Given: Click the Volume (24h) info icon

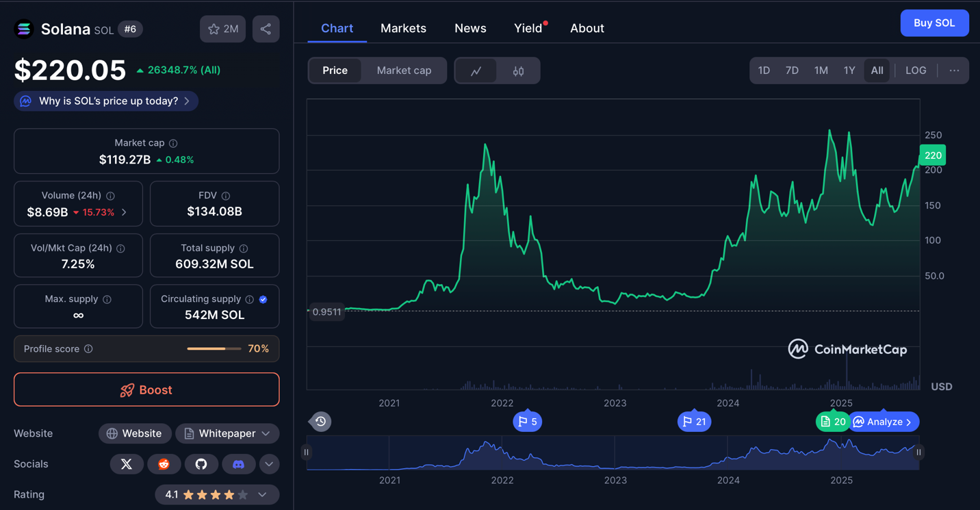Looking at the screenshot, I should pyautogui.click(x=110, y=196).
